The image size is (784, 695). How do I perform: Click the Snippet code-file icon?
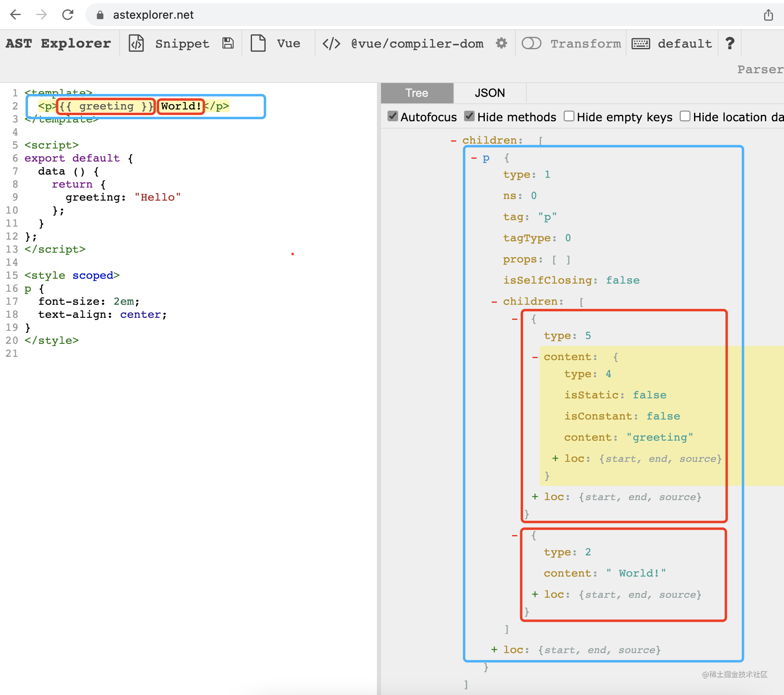click(136, 43)
